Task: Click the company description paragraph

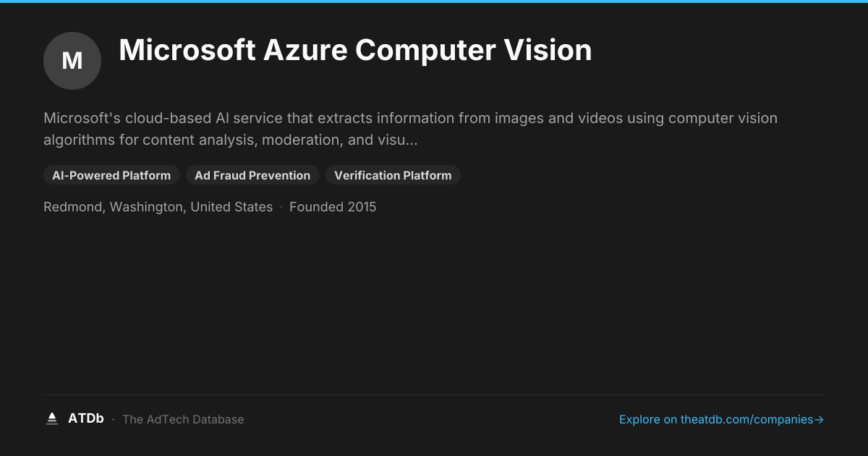Action: [x=411, y=129]
